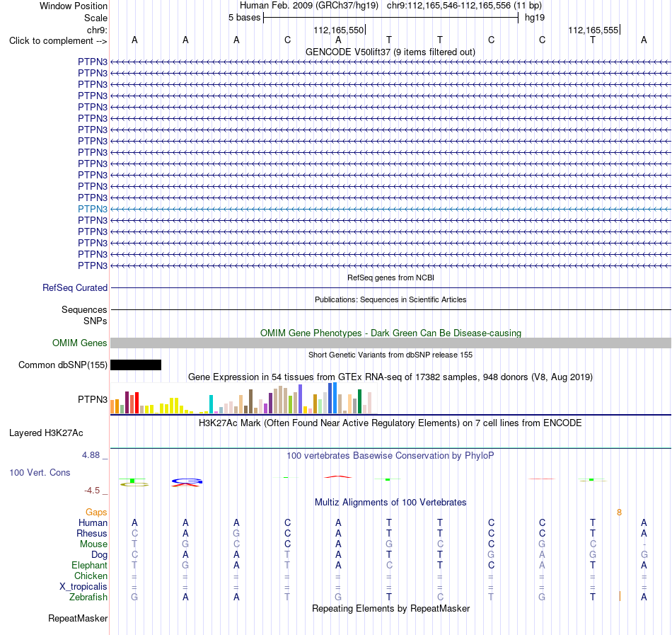The width and height of the screenshot is (672, 635).
Task: Click the 'Click to complement -->' label
Action: pyautogui.click(x=58, y=41)
